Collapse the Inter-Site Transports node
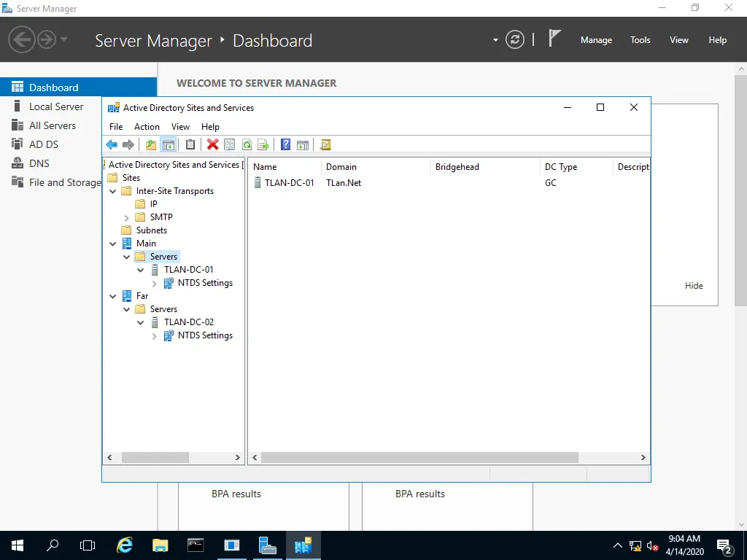The height and width of the screenshot is (560, 747). click(x=113, y=192)
